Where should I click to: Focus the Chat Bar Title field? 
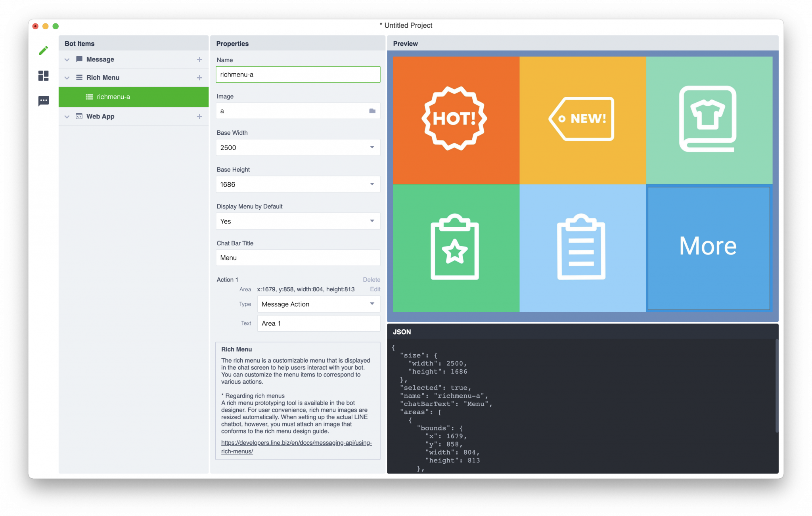tap(297, 258)
